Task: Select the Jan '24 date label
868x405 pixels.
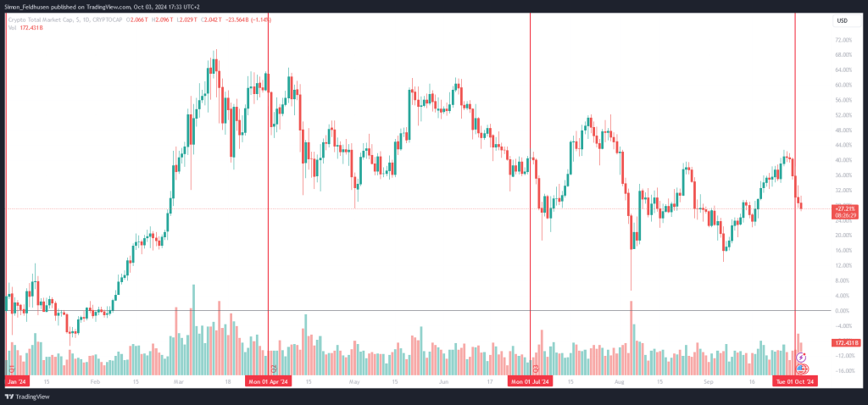Action: tap(17, 382)
